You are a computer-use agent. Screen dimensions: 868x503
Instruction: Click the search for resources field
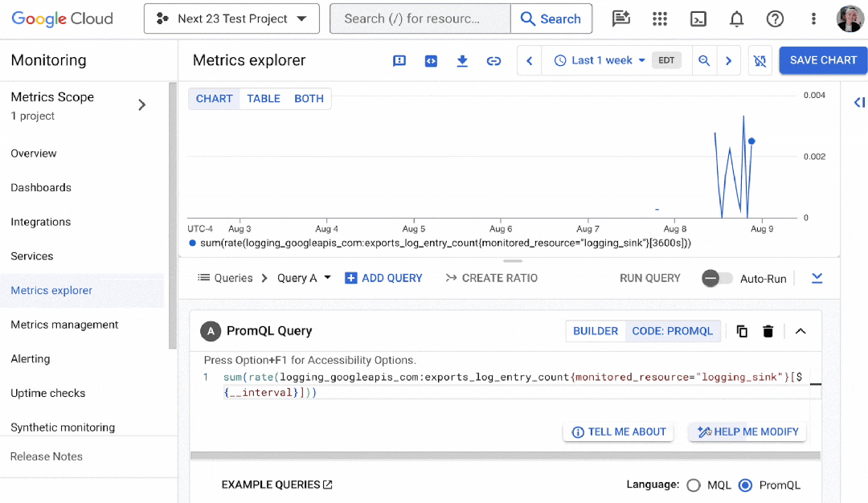(x=420, y=18)
